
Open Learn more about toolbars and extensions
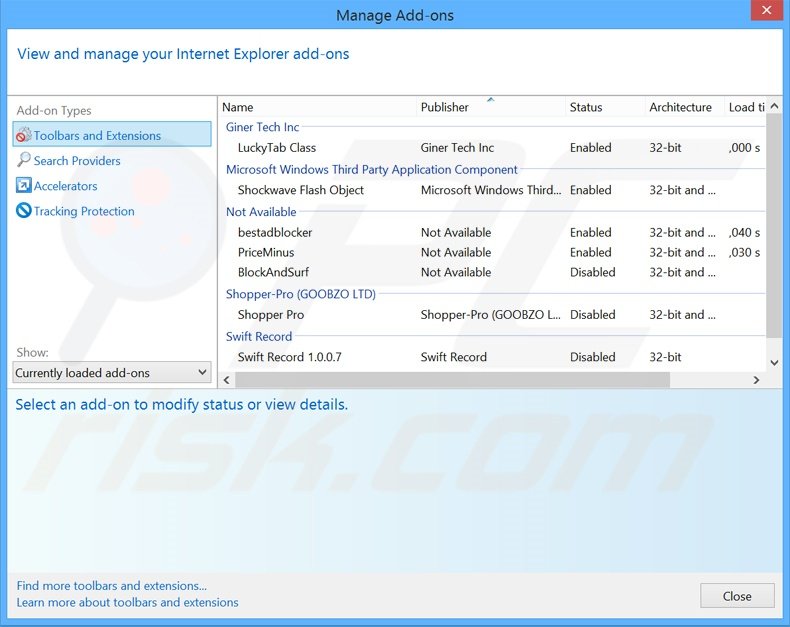point(127,602)
